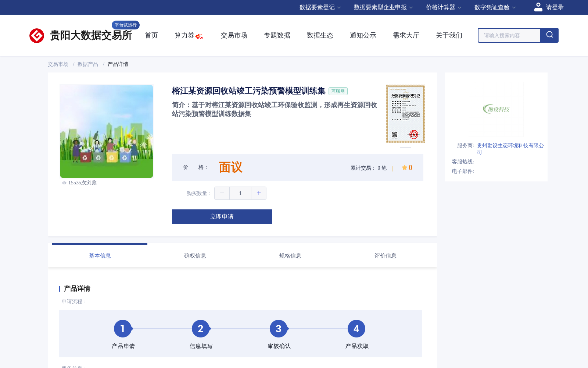Open provider link 贵州勘设生态环境科技有限公司
The width and height of the screenshot is (588, 368).
pyautogui.click(x=510, y=149)
